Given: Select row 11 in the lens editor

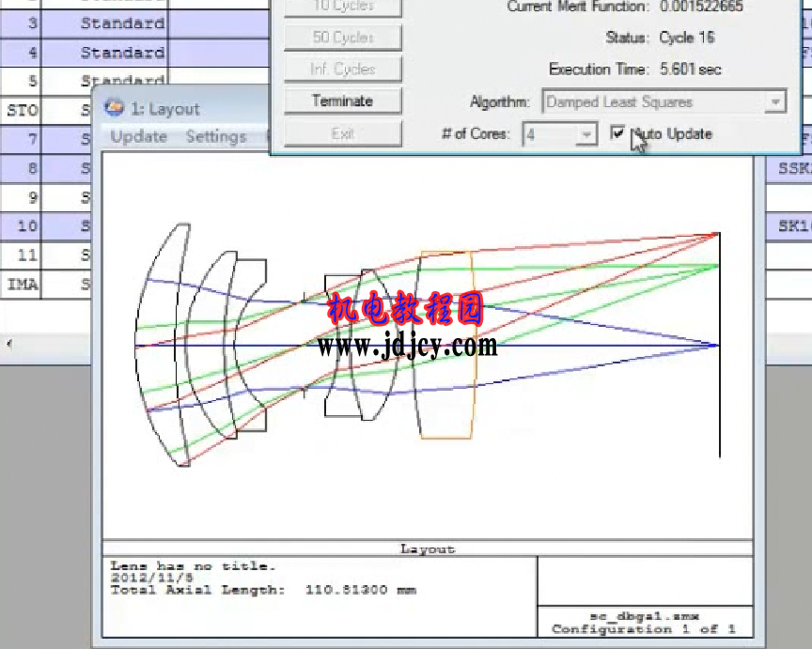Looking at the screenshot, I should point(21,255).
